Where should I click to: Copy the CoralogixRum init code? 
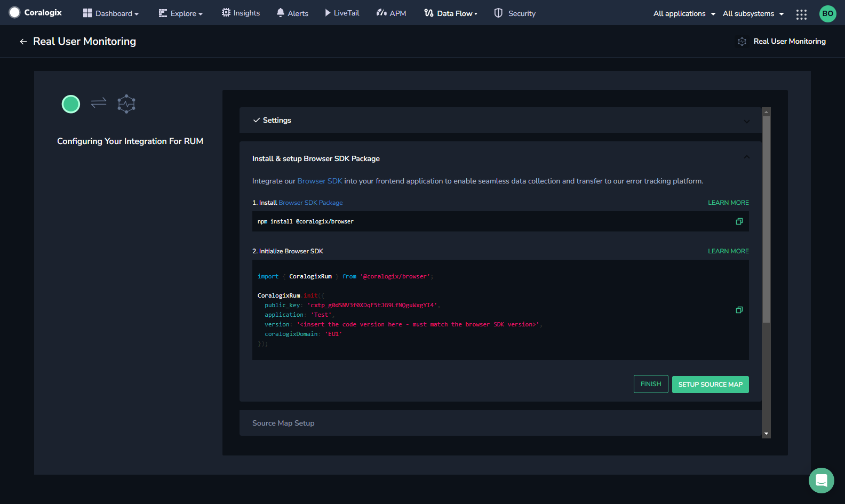click(x=739, y=310)
